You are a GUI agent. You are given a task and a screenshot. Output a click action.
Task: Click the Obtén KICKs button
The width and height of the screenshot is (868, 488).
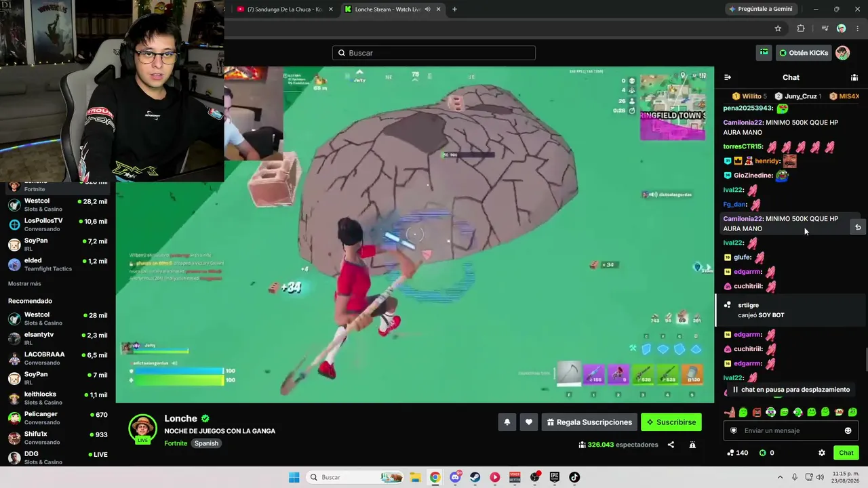pyautogui.click(x=804, y=53)
